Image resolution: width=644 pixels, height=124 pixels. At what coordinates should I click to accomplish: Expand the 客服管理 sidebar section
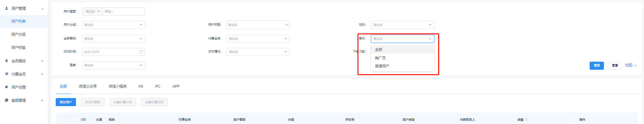(x=42, y=100)
